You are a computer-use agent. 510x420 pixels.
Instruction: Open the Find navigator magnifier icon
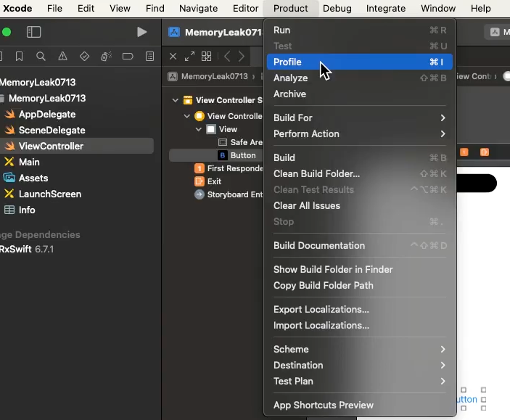(x=41, y=57)
